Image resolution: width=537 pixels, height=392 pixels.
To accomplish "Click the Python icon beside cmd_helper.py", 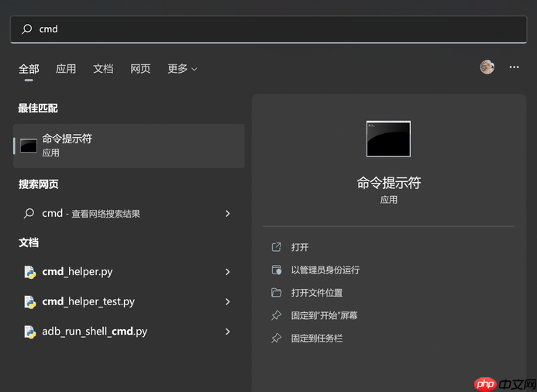I will pyautogui.click(x=29, y=272).
